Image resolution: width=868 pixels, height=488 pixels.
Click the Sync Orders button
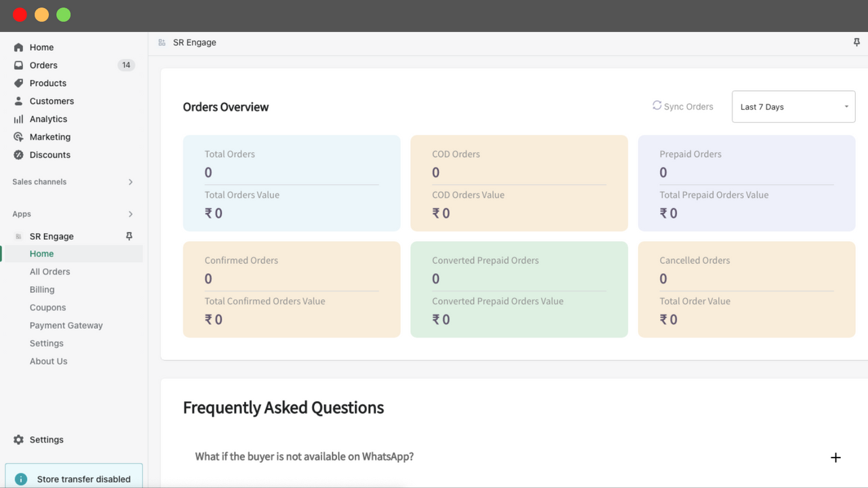click(x=683, y=106)
